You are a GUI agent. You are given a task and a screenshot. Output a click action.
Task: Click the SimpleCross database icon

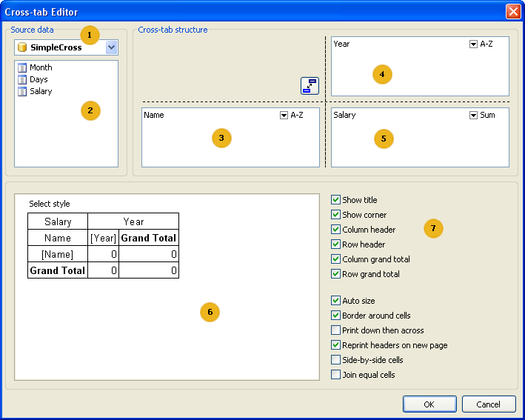[x=22, y=47]
